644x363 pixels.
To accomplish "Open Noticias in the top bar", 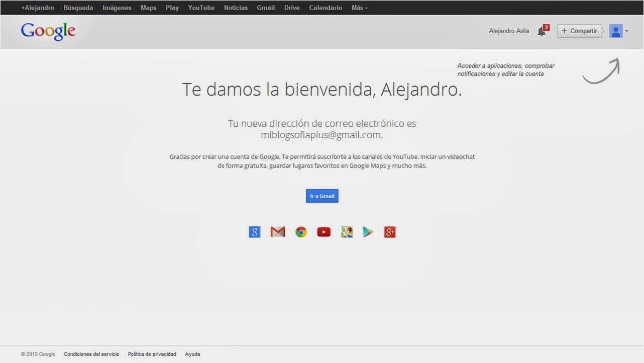I will [236, 8].
